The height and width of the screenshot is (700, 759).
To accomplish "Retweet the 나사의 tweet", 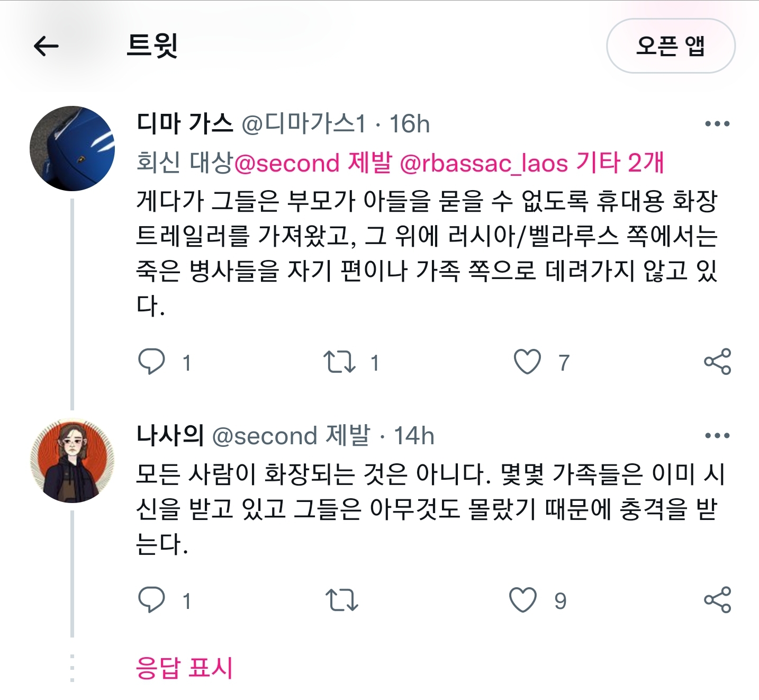I will click(x=341, y=600).
